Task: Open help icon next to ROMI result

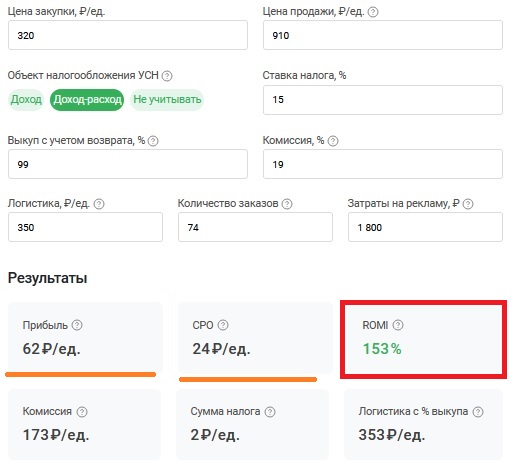Action: click(x=398, y=325)
